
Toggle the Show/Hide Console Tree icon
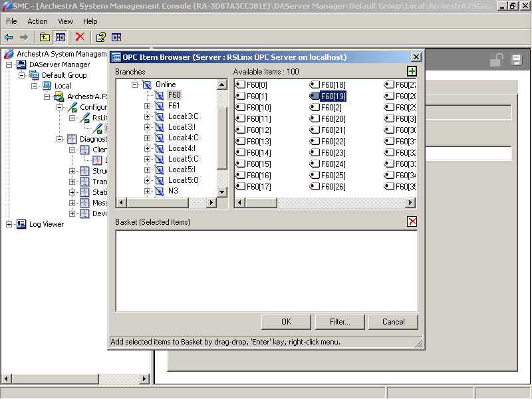61,37
